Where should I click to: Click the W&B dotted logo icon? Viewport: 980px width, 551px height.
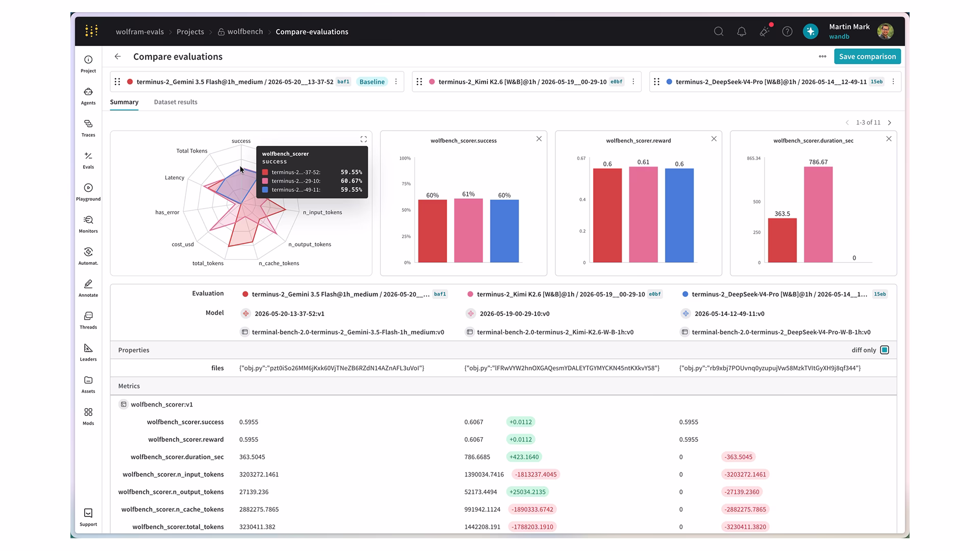[91, 31]
